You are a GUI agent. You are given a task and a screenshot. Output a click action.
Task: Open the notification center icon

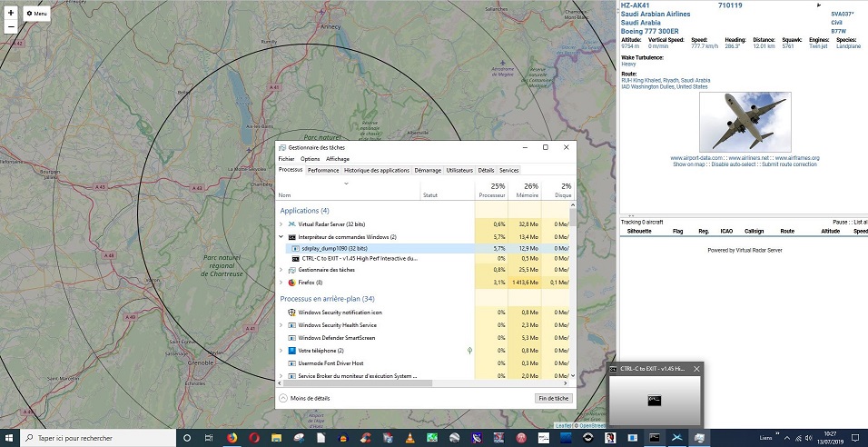(855, 438)
